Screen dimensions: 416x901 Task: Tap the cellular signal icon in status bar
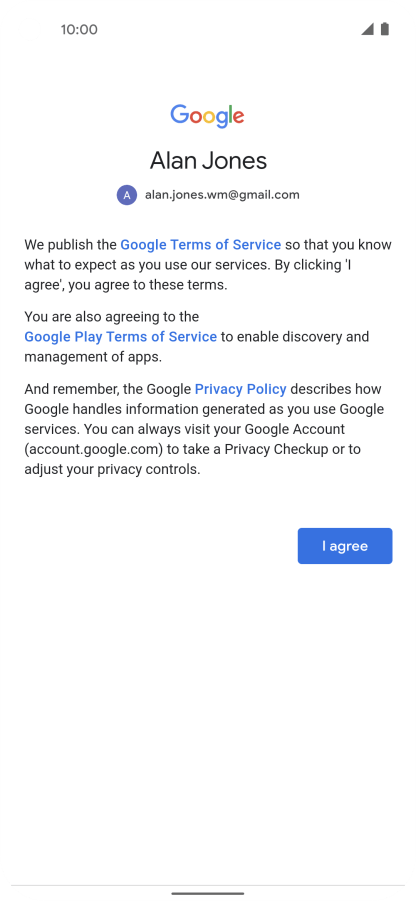[367, 29]
